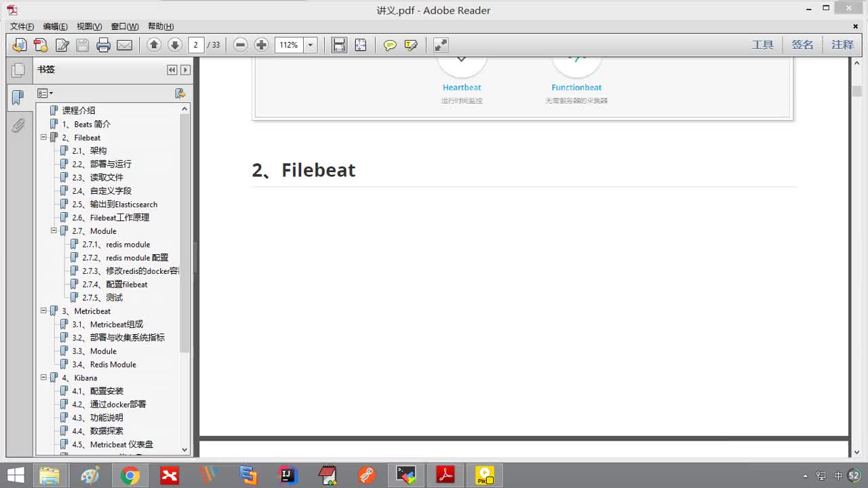Image resolution: width=868 pixels, height=488 pixels.
Task: Click the page number input field
Action: click(196, 45)
